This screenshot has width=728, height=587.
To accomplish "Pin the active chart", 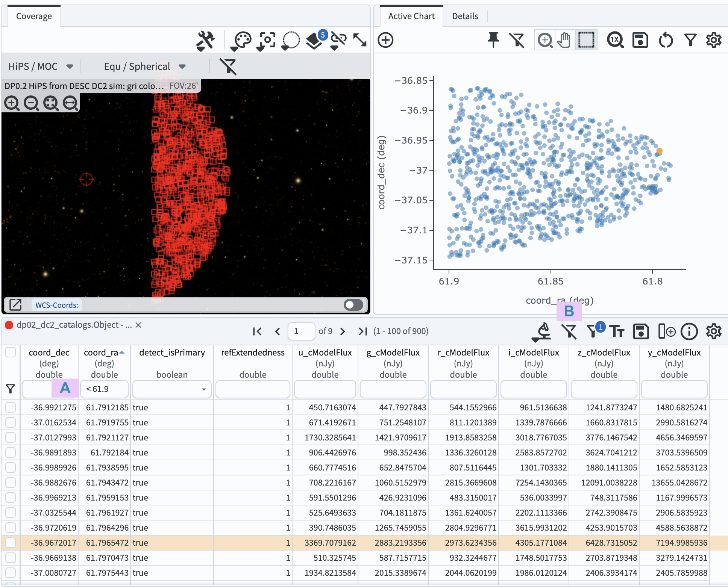I will click(493, 39).
